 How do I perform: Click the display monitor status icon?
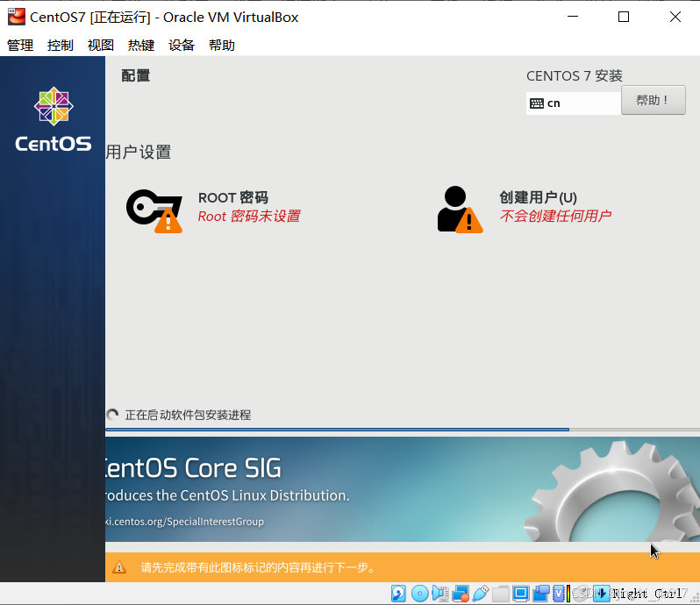pos(520,594)
